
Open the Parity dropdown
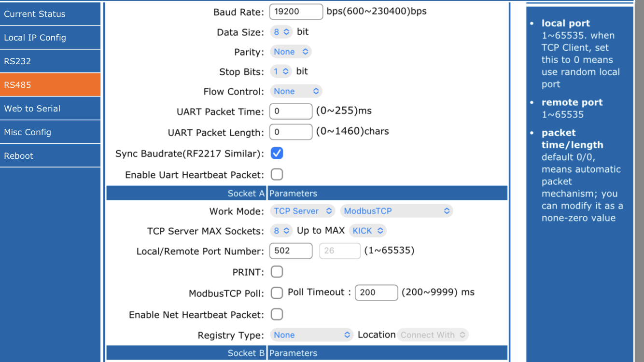291,52
